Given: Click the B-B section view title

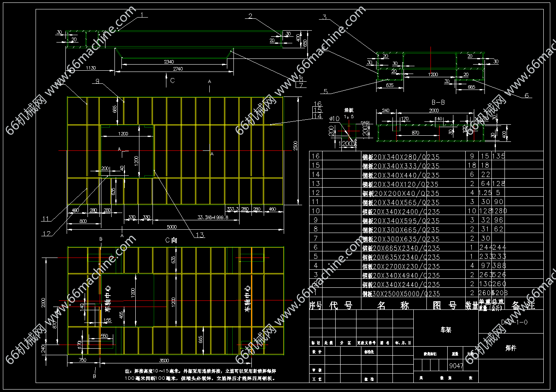Looking at the screenshot, I should pyautogui.click(x=438, y=102).
